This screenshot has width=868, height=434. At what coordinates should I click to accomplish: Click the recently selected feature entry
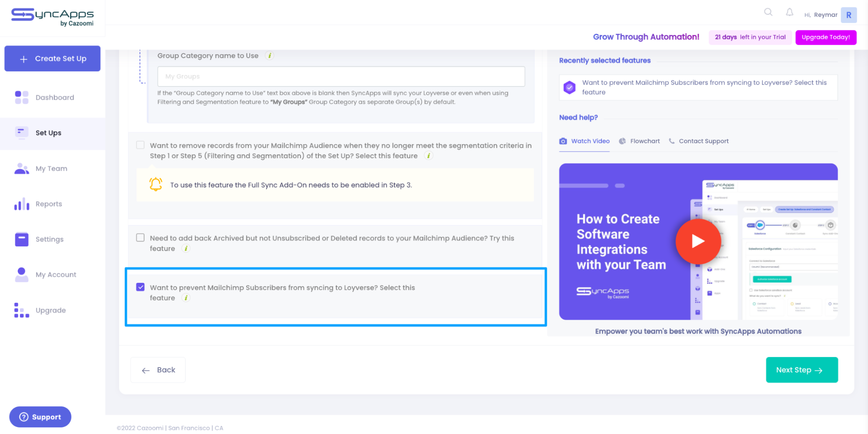pyautogui.click(x=698, y=87)
